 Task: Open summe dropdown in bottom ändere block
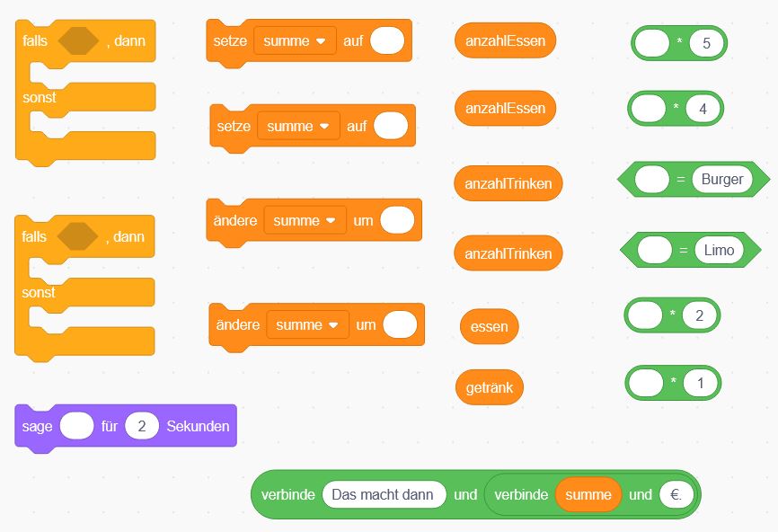(307, 325)
